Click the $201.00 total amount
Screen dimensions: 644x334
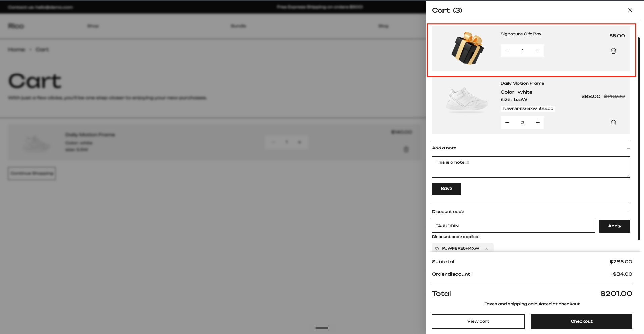pyautogui.click(x=616, y=294)
